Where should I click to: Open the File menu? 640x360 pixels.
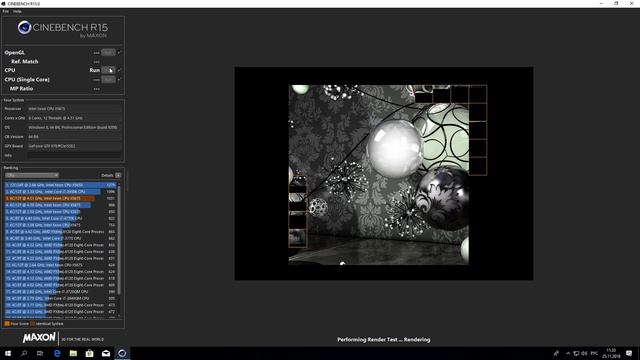[5, 11]
